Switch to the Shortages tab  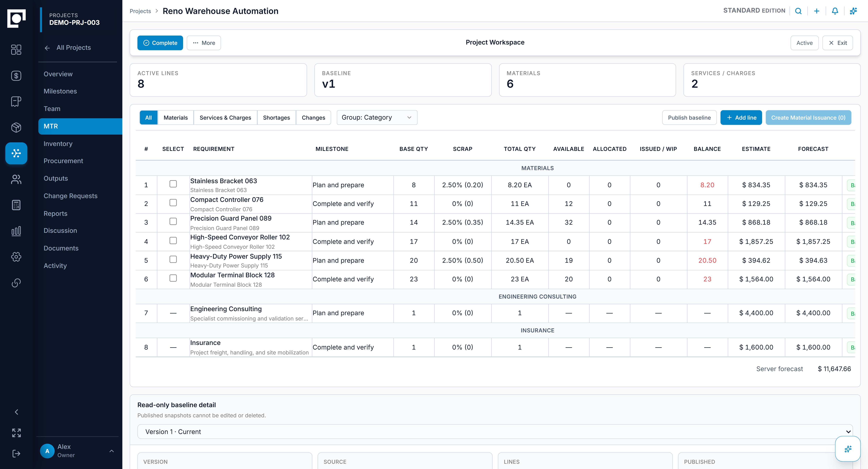coord(276,118)
